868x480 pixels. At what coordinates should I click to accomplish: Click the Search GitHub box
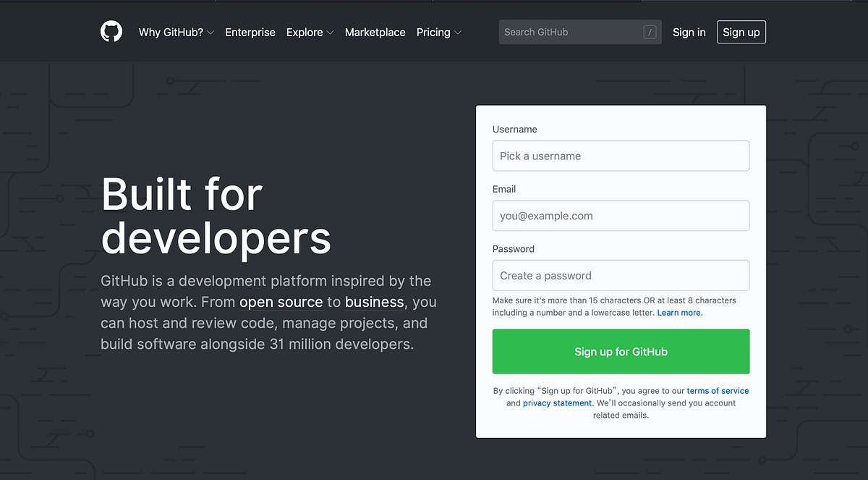coord(571,32)
